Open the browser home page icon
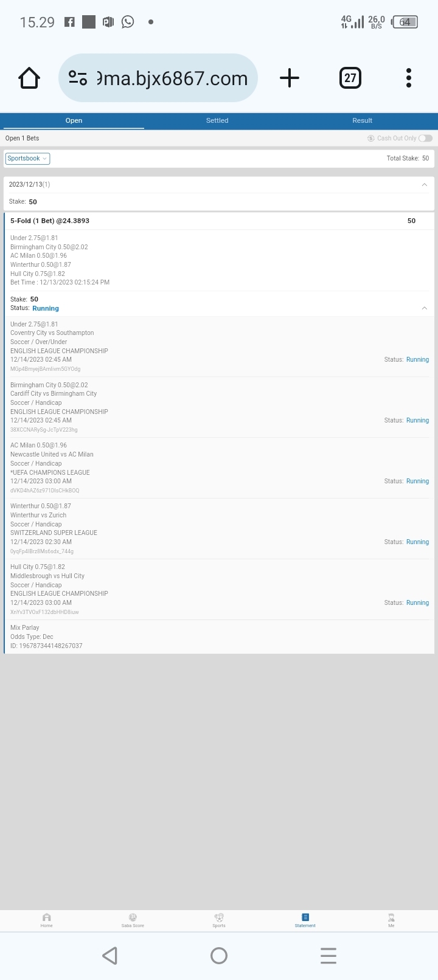The height and width of the screenshot is (980, 438). coord(29,78)
